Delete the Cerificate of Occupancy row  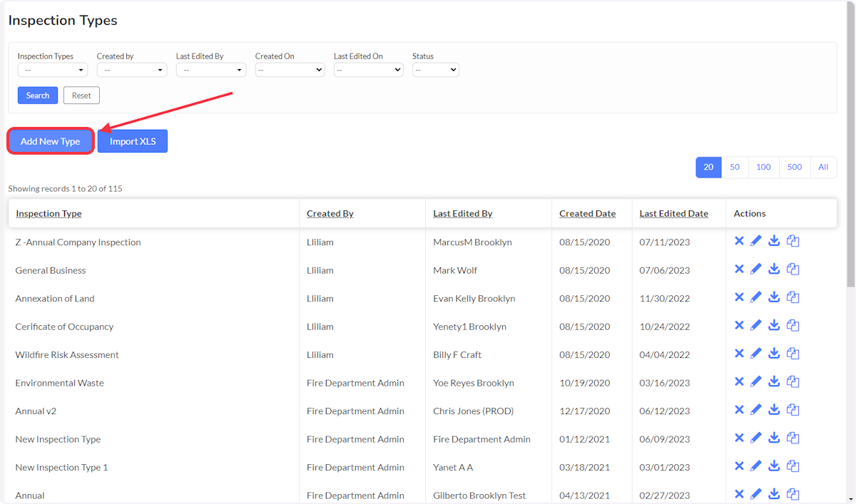click(739, 325)
